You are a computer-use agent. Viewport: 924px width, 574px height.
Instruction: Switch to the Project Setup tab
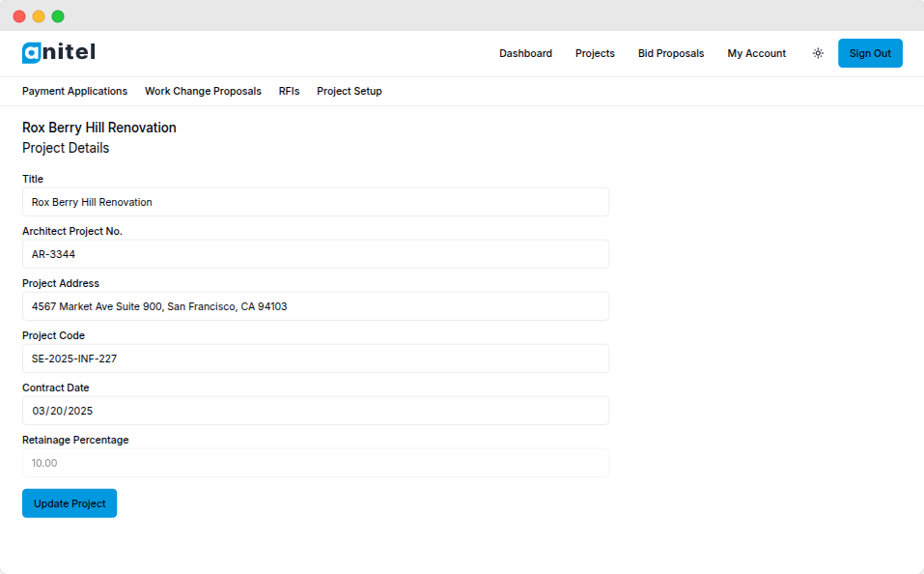point(350,91)
